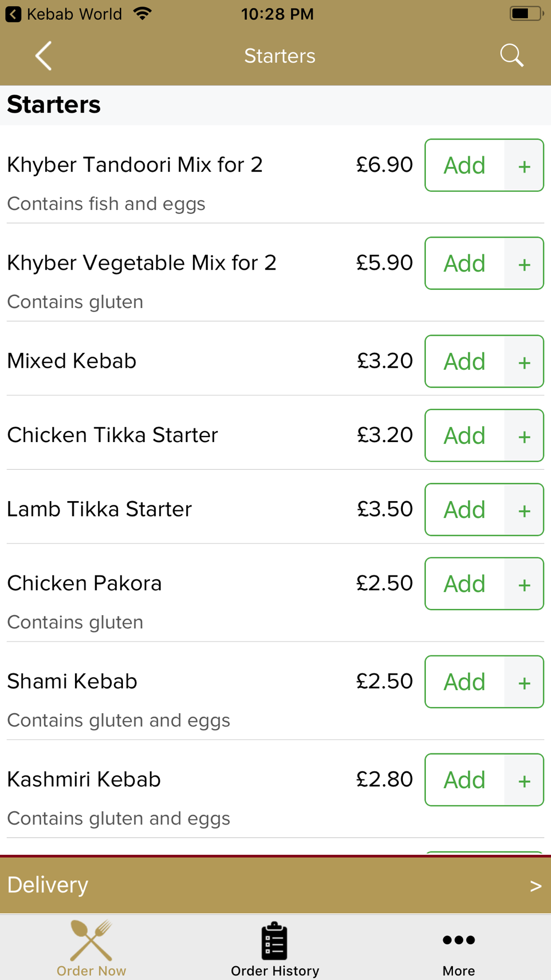551x980 pixels.
Task: Expand the Delivery bar arrow
Action: click(536, 886)
